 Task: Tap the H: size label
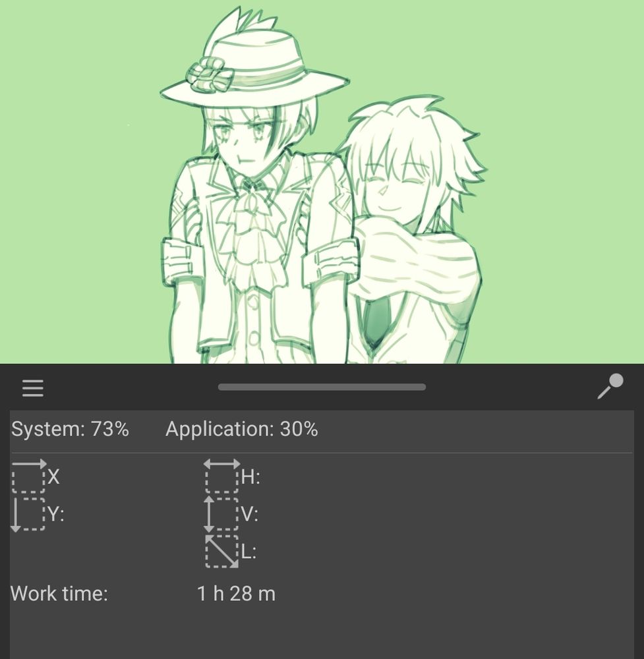tap(250, 477)
